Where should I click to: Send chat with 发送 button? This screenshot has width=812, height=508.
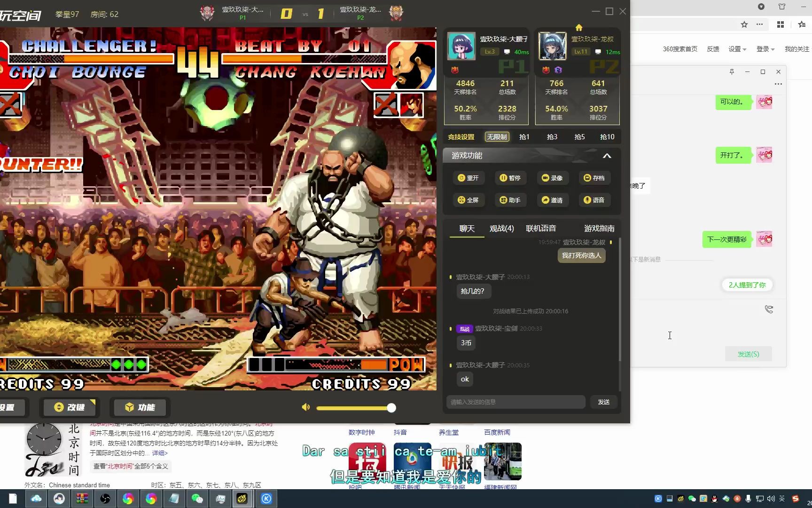click(604, 402)
